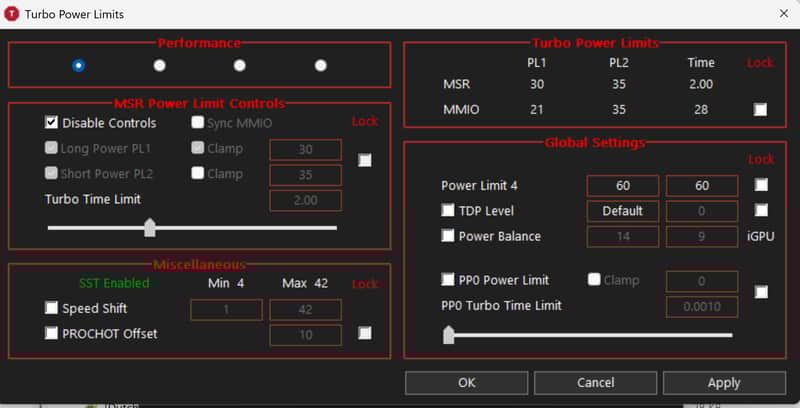This screenshot has height=408, width=800.
Task: Select the first Performance profile radio button
Action: [x=79, y=65]
